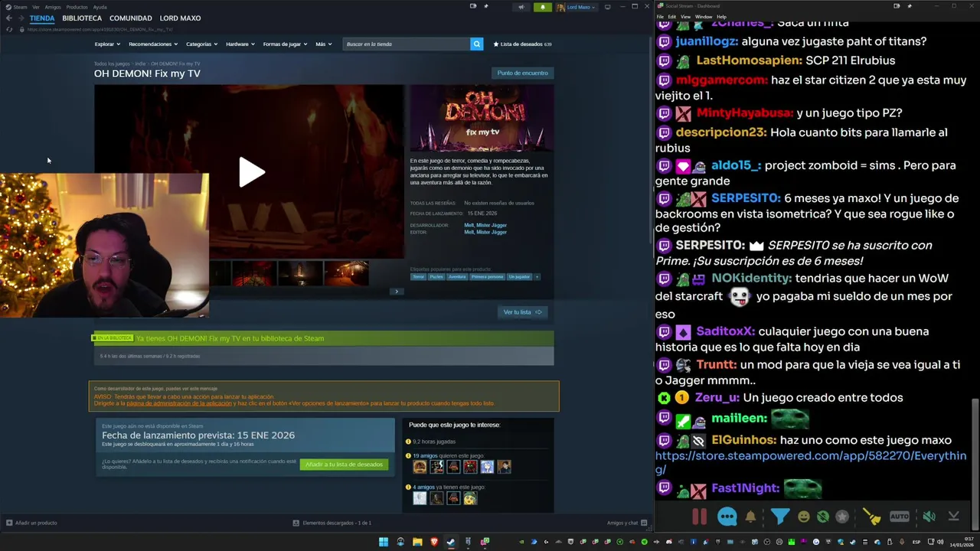The height and width of the screenshot is (551, 980).
Task: Open the Explorar store dropdown
Action: pos(107,44)
